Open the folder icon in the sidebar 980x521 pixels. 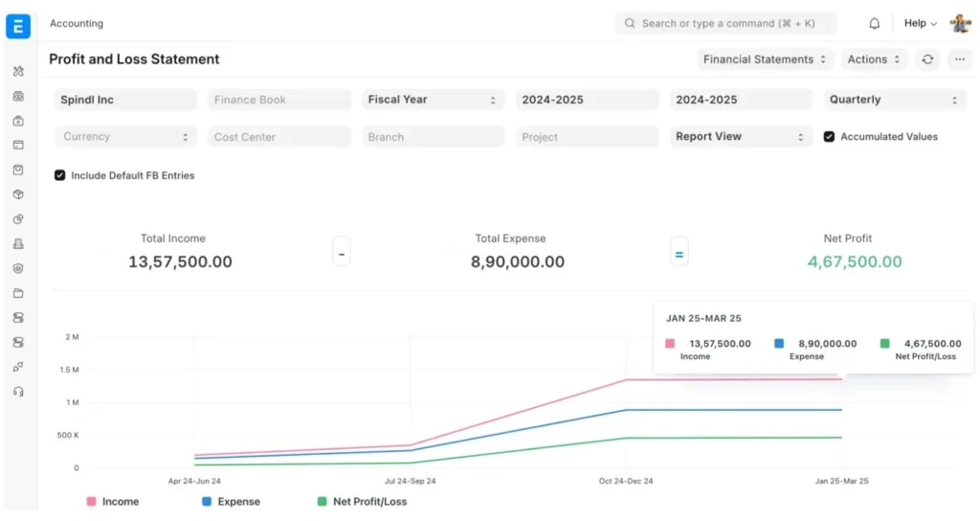(18, 293)
